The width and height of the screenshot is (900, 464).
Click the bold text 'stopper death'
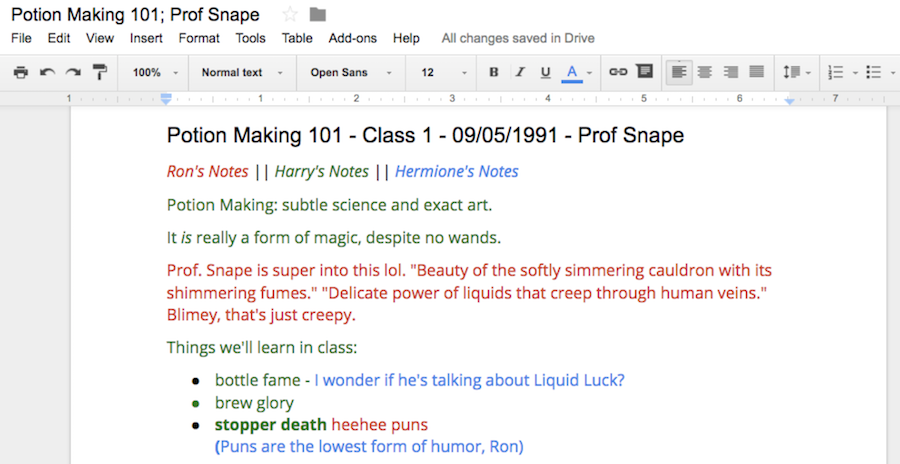tap(271, 425)
